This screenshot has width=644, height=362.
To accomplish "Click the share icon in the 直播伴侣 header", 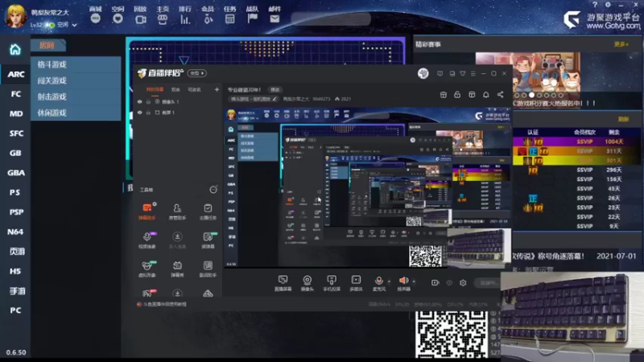I will (x=500, y=95).
